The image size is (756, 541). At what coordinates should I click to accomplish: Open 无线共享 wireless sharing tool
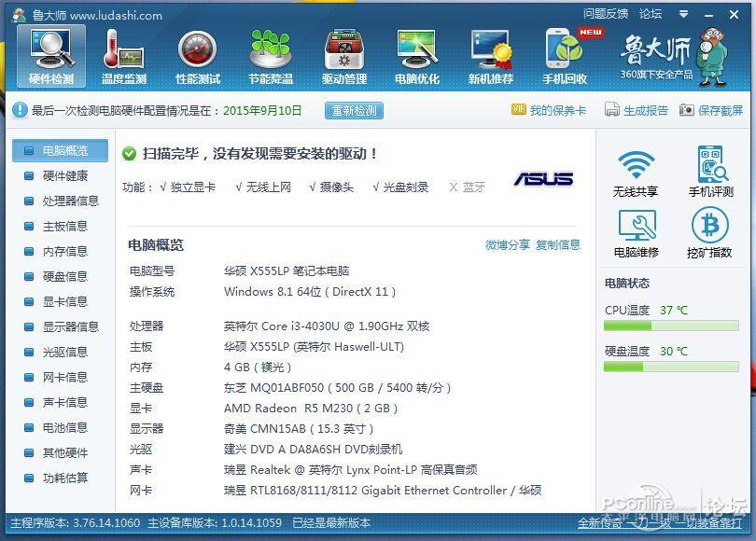coord(636,173)
